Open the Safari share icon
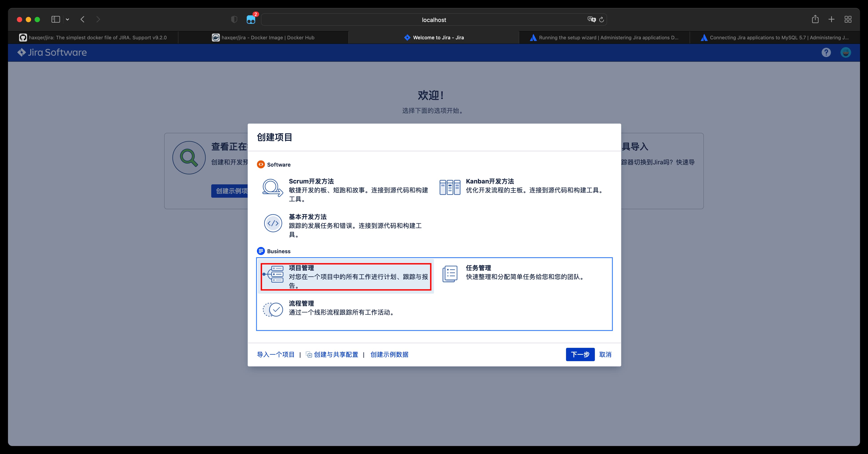The height and width of the screenshot is (454, 868). pos(815,19)
